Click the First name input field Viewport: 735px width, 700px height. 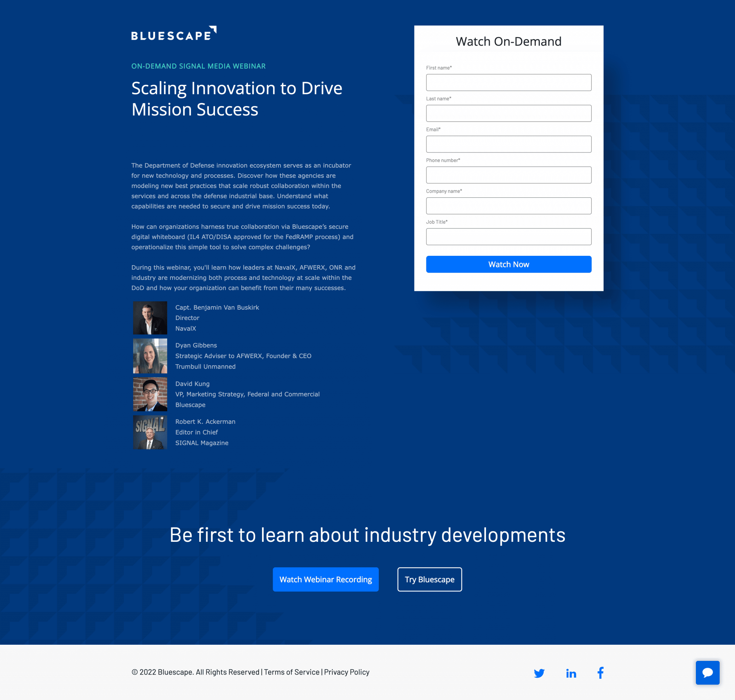point(509,82)
